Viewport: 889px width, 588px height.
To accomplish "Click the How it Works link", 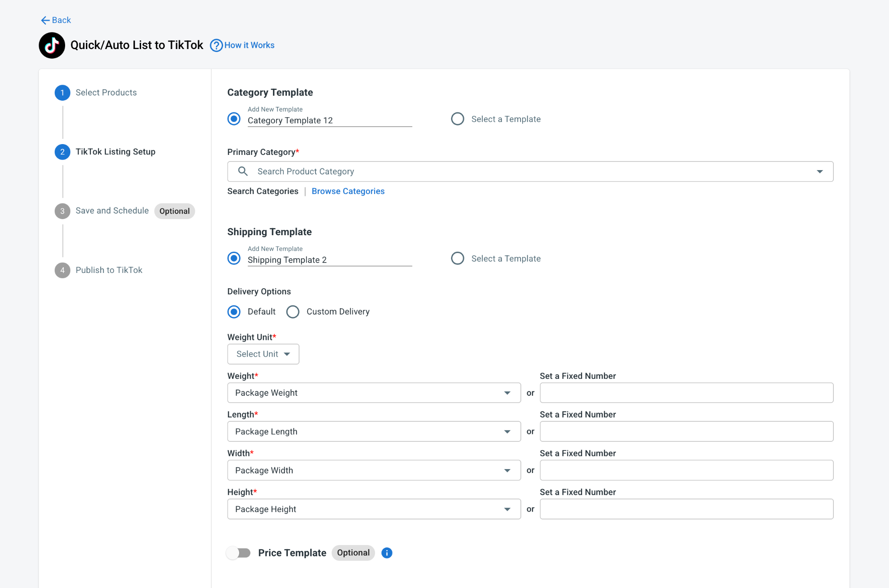I will pyautogui.click(x=249, y=45).
